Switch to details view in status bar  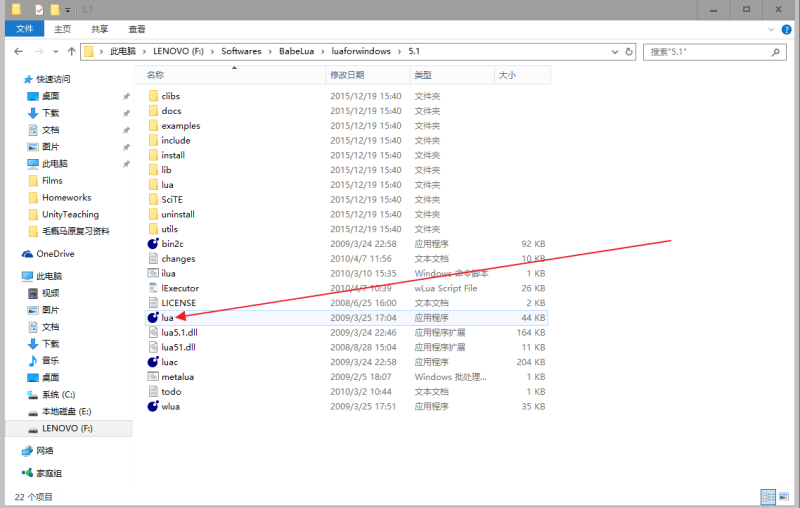click(768, 496)
